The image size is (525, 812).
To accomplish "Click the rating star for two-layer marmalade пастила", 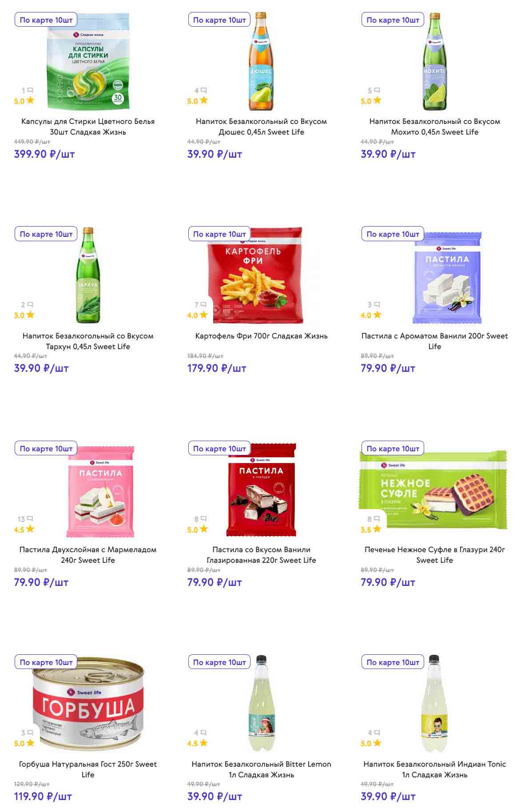I will click(30, 529).
